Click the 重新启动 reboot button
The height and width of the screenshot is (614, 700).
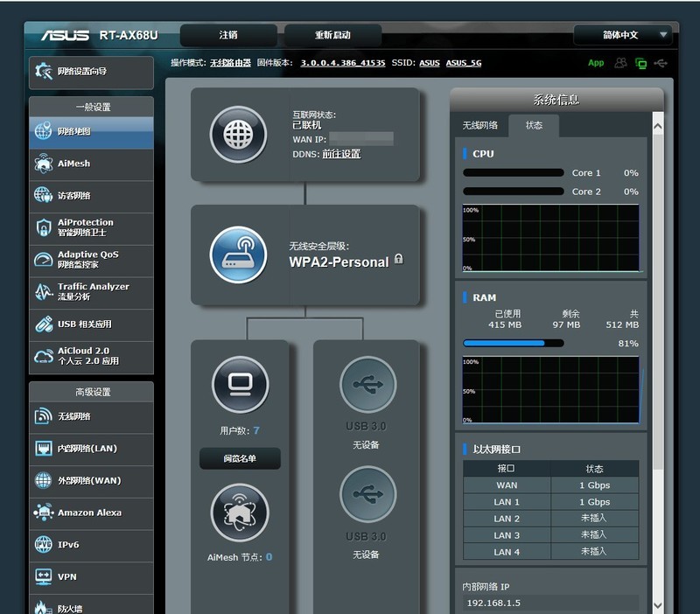click(332, 35)
